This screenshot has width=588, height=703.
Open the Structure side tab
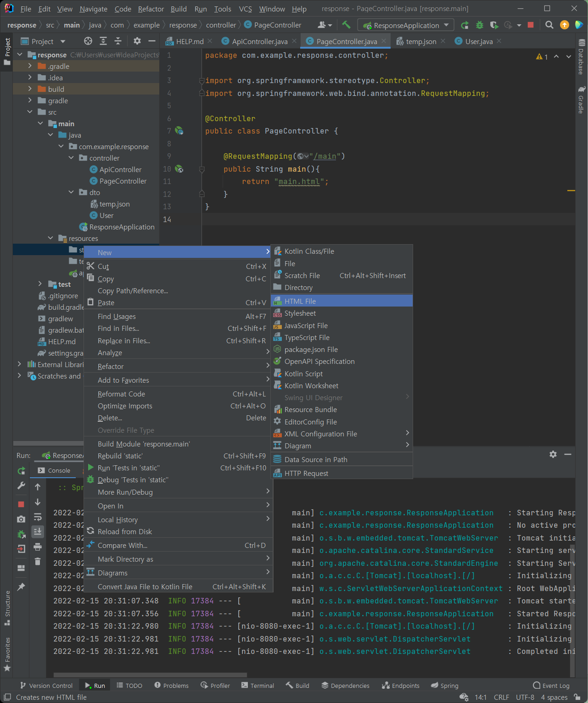pyautogui.click(x=7, y=608)
